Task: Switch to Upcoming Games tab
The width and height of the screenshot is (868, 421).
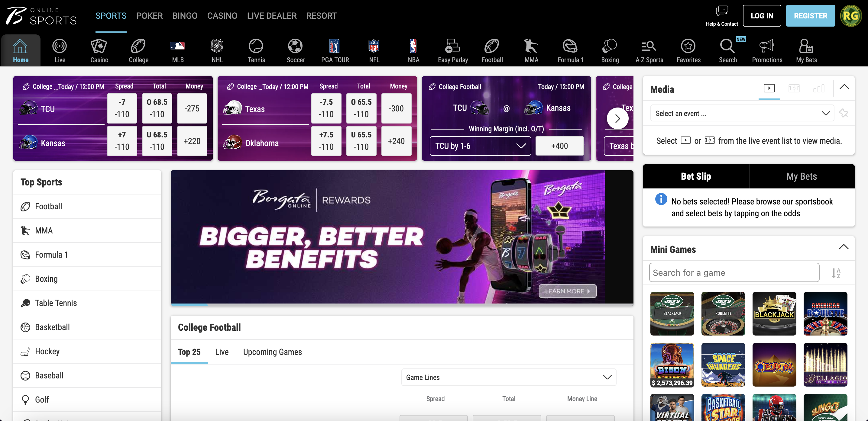Action: point(272,352)
